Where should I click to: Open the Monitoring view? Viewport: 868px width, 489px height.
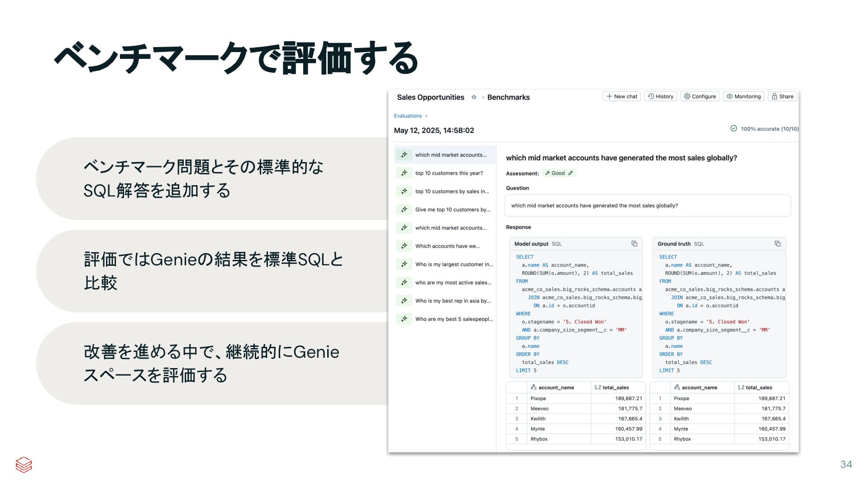click(x=744, y=96)
